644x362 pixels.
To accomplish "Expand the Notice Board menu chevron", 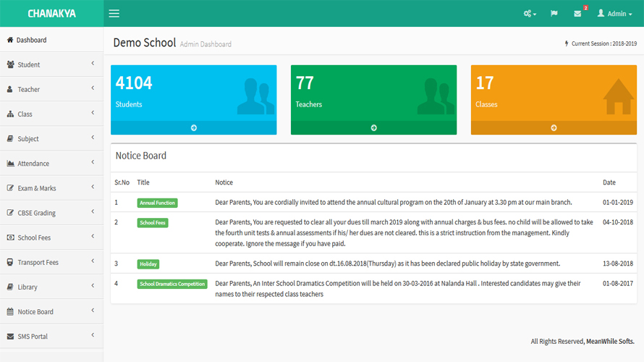I will tap(93, 310).
